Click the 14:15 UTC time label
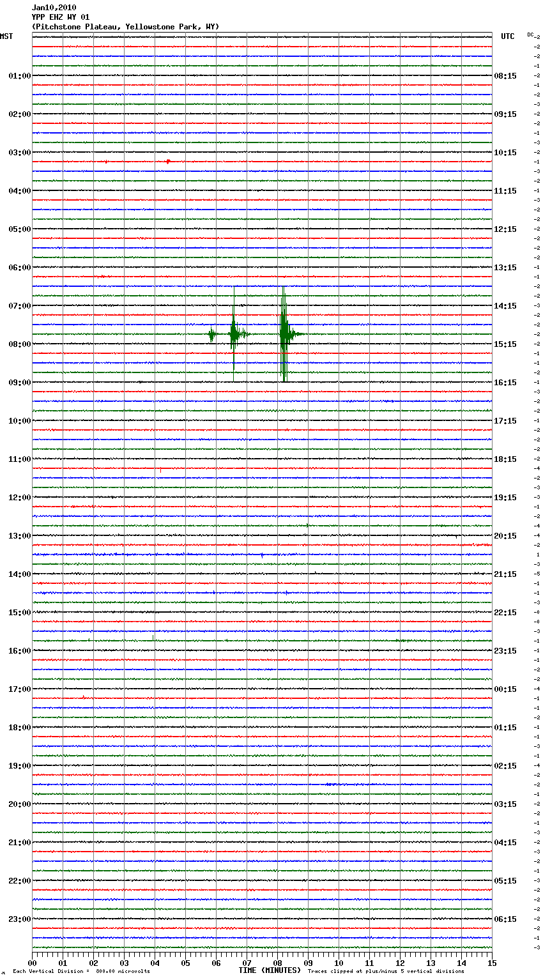The width and height of the screenshot is (543, 980). (505, 306)
